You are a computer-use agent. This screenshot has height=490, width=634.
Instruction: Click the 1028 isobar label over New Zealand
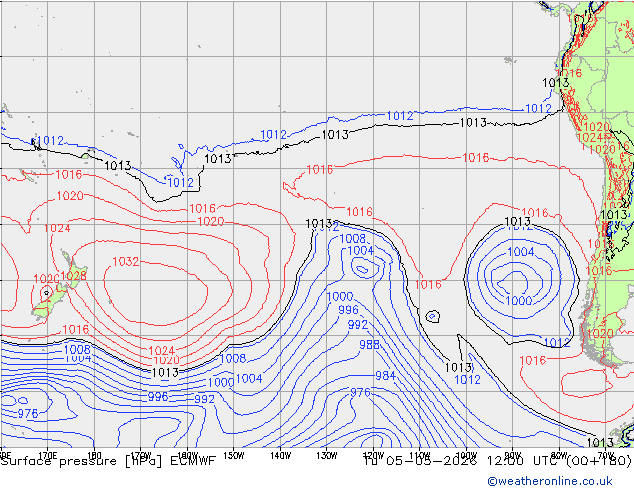(74, 276)
